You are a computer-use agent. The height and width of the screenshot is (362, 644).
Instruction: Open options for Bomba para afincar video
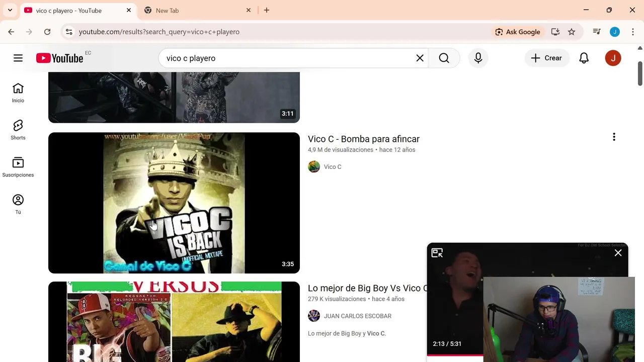coord(614,137)
